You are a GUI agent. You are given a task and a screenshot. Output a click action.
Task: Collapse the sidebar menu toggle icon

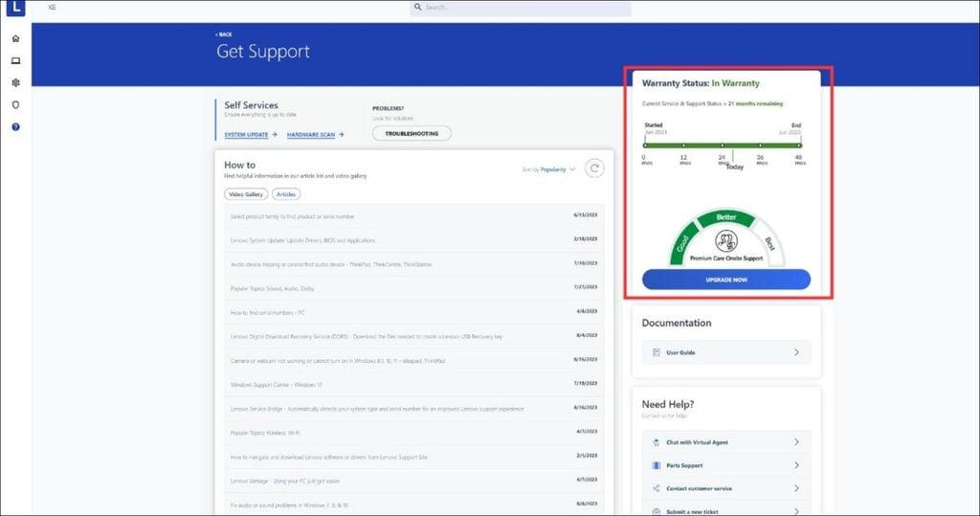point(52,7)
